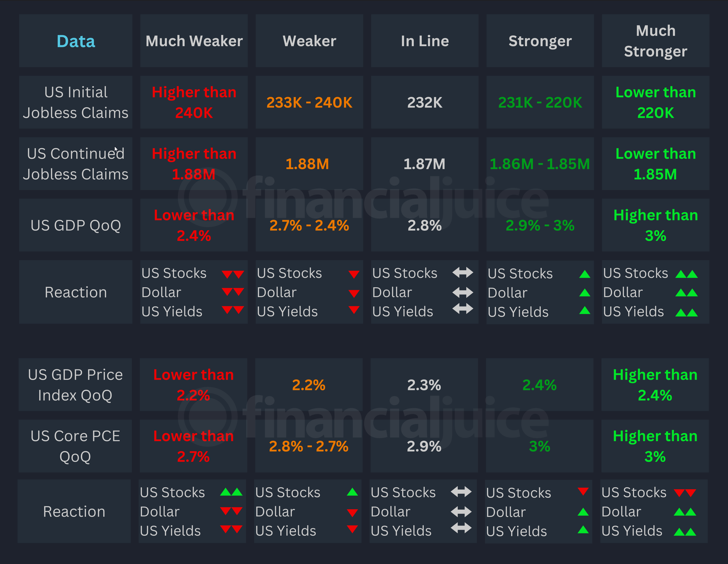
Task: Select the blue Data column header
Action: (76, 41)
